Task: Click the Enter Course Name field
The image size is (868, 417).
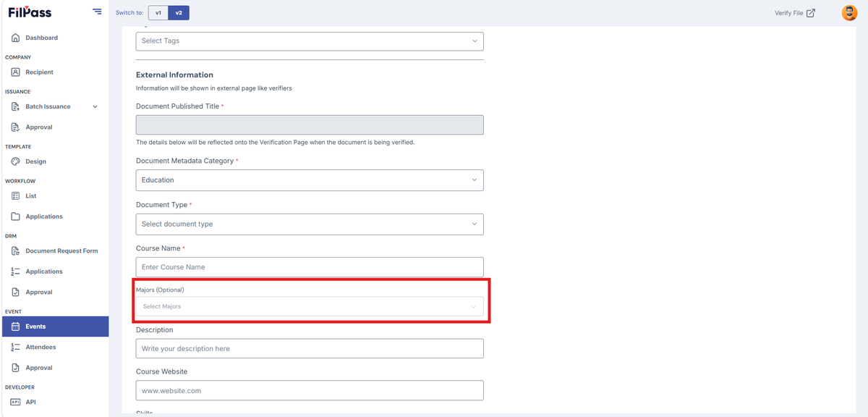Action: click(310, 267)
